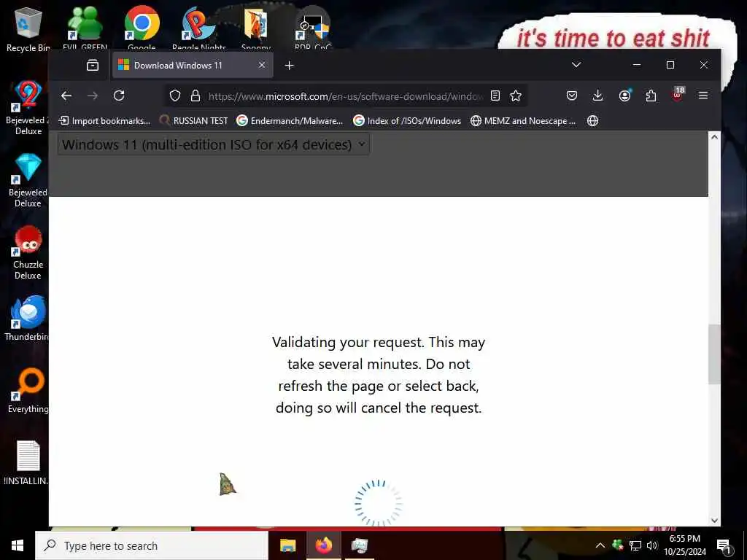The height and width of the screenshot is (560, 747).
Task: Select the Thunderbird desktop shortcut
Action: [x=28, y=318]
